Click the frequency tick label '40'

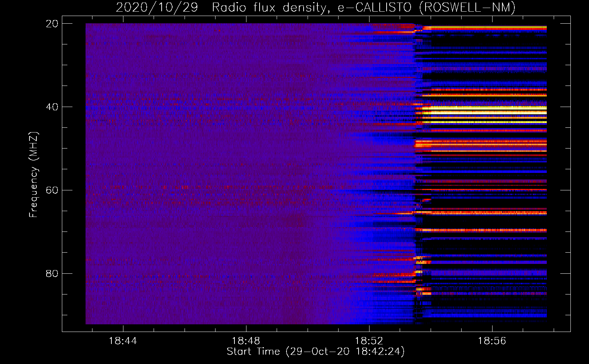point(52,107)
